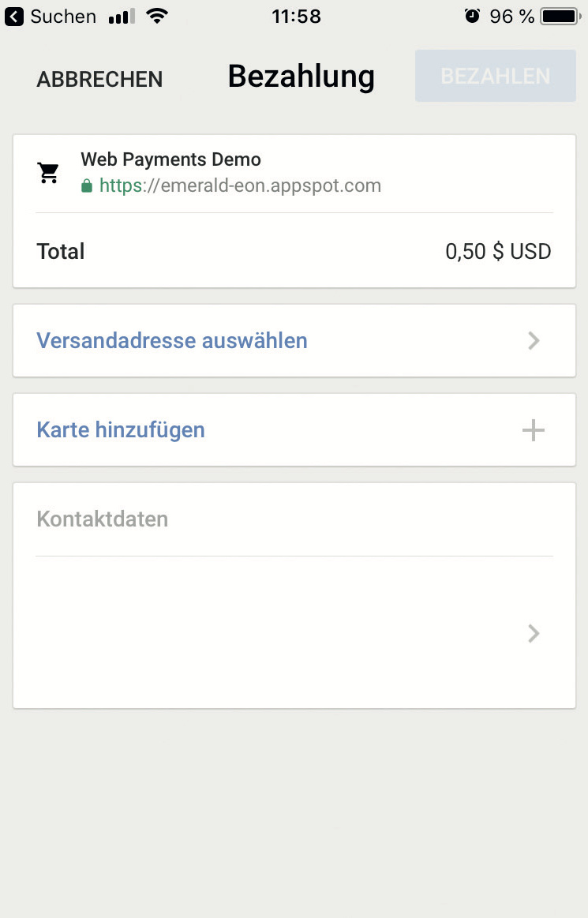Tap the Bezahlung page heading
The width and height of the screenshot is (588, 918).
tap(301, 77)
